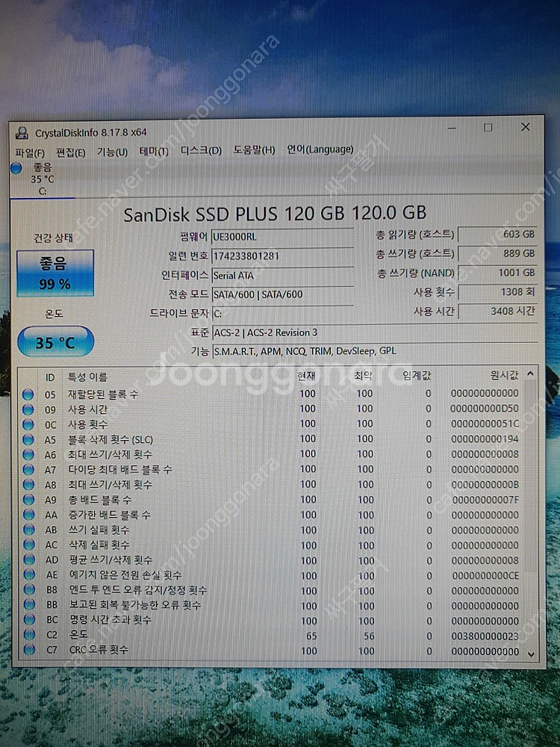Click status icon of row A5 블록 삭제 횟수
The image size is (560, 747).
[x=28, y=440]
